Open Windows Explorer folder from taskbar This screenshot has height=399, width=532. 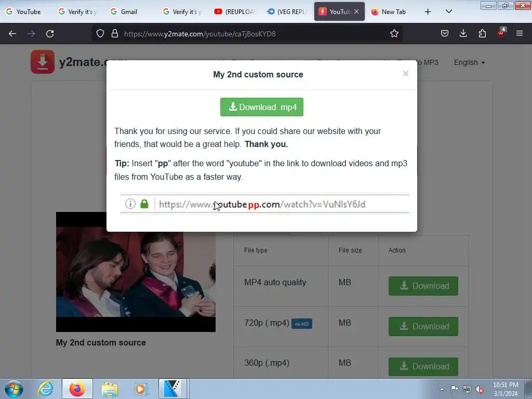click(x=110, y=389)
